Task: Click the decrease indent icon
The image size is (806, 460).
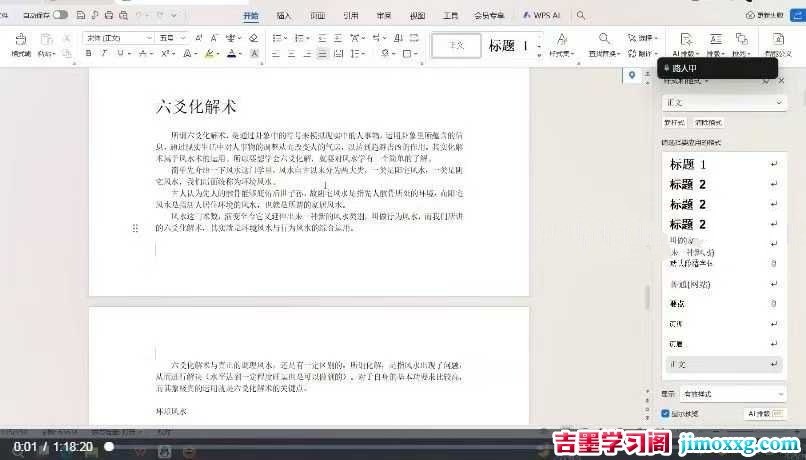Action: point(322,38)
